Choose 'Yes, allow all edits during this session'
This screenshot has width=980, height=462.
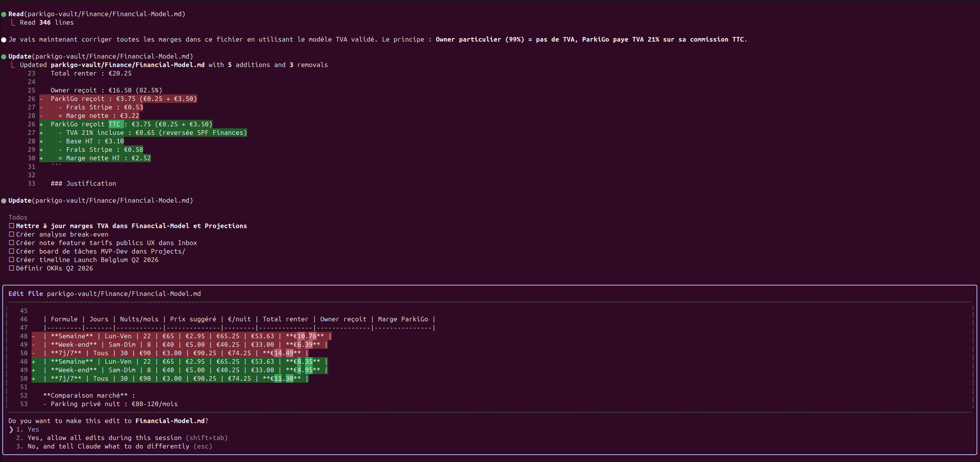[104, 438]
